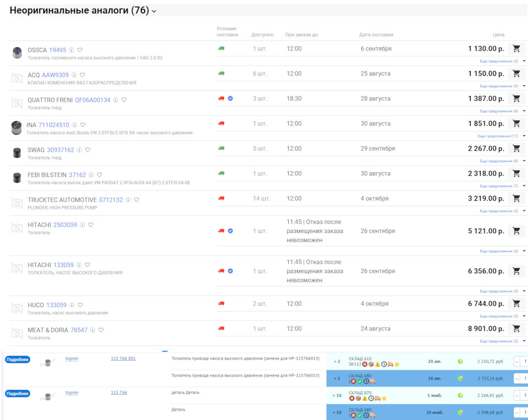
Task: Add HITACHI 133059 to cart
Action: (516, 271)
